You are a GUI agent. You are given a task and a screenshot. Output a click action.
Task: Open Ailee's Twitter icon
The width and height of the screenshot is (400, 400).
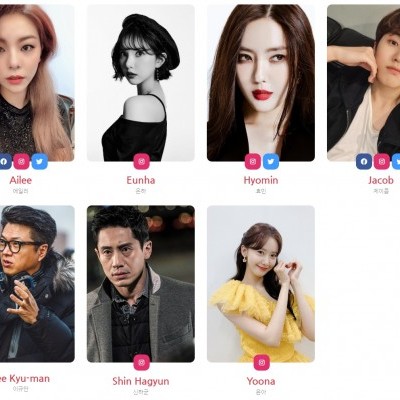click(x=39, y=162)
